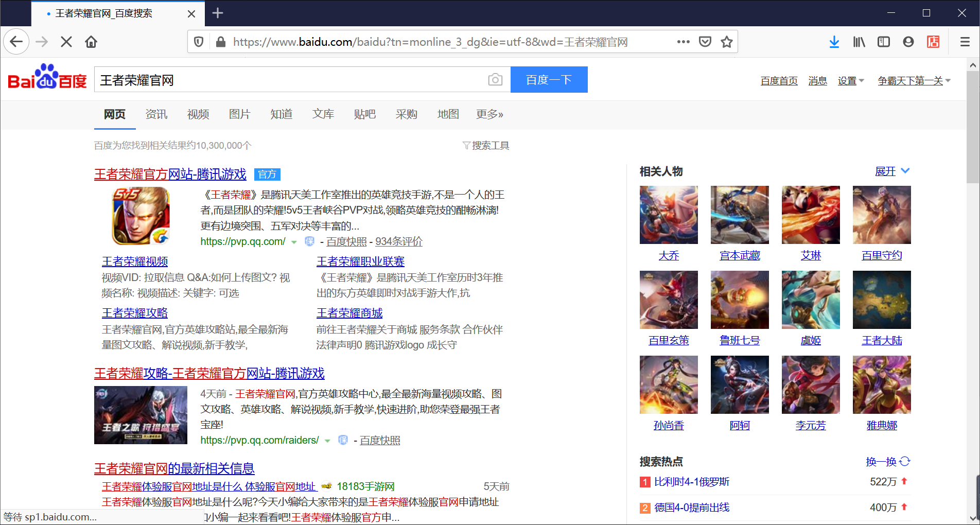Click the 鲁班七号 character thumbnail
980x525 pixels.
click(740, 300)
